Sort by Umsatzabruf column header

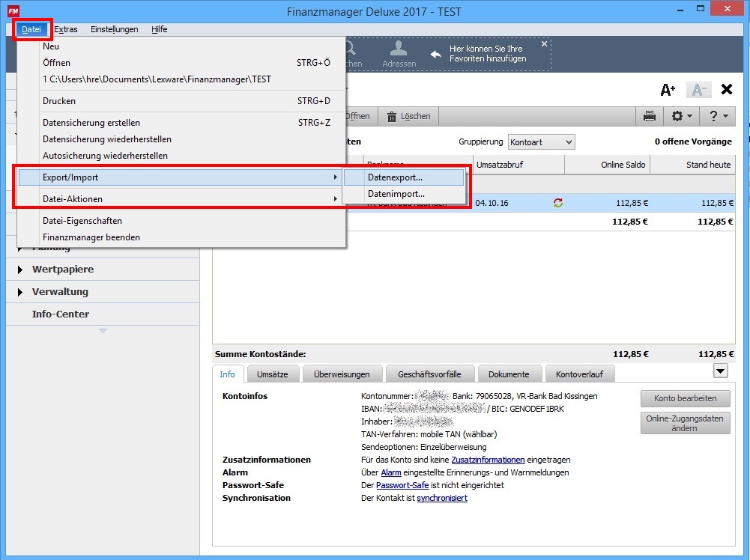click(519, 165)
